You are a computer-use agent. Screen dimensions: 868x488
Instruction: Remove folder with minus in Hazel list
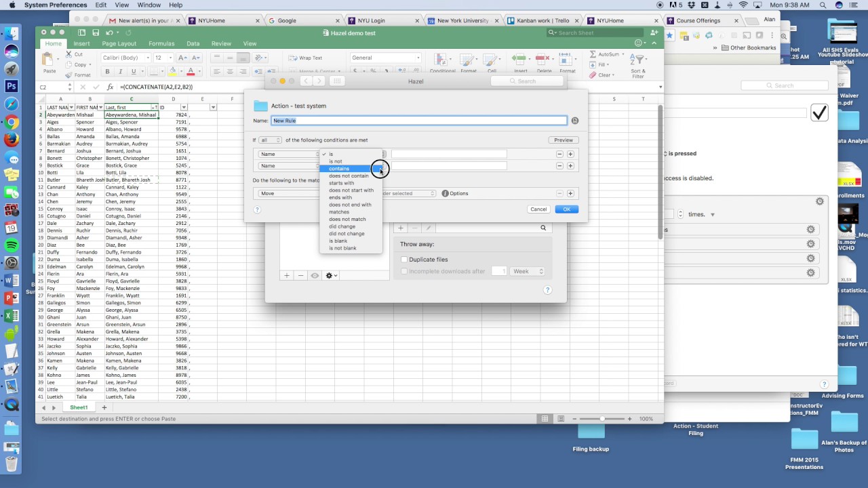pyautogui.click(x=300, y=275)
